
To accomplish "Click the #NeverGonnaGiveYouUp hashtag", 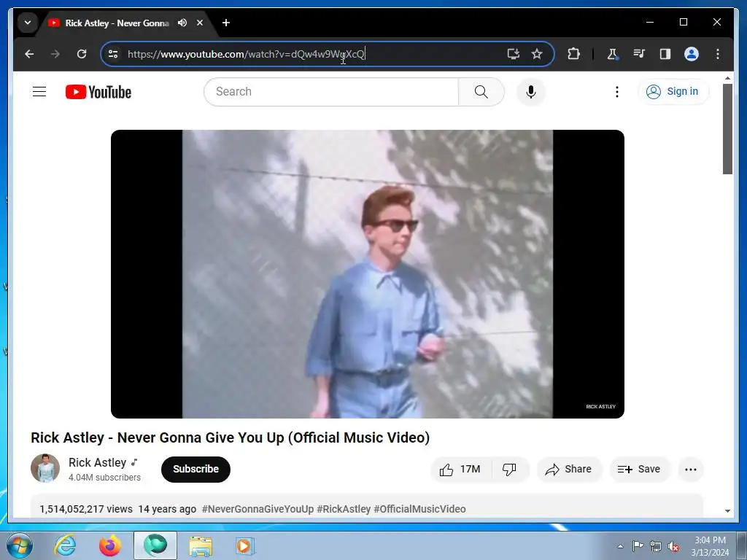I will [258, 509].
